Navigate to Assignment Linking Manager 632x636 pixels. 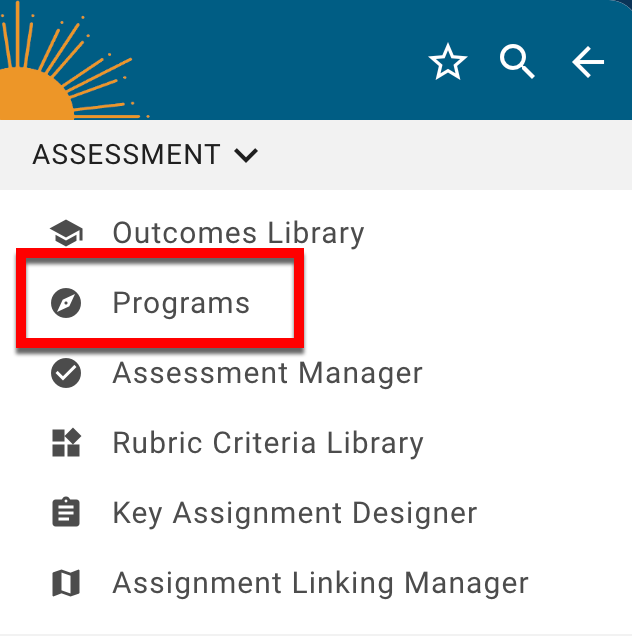pyautogui.click(x=320, y=583)
